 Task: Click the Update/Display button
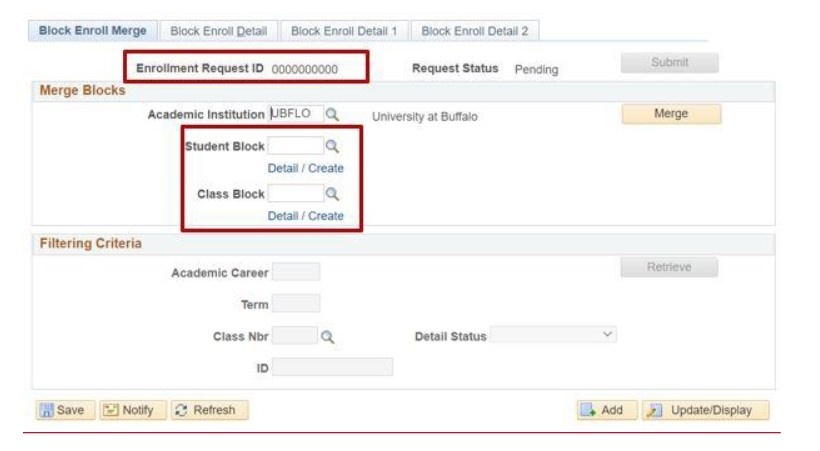point(706,410)
